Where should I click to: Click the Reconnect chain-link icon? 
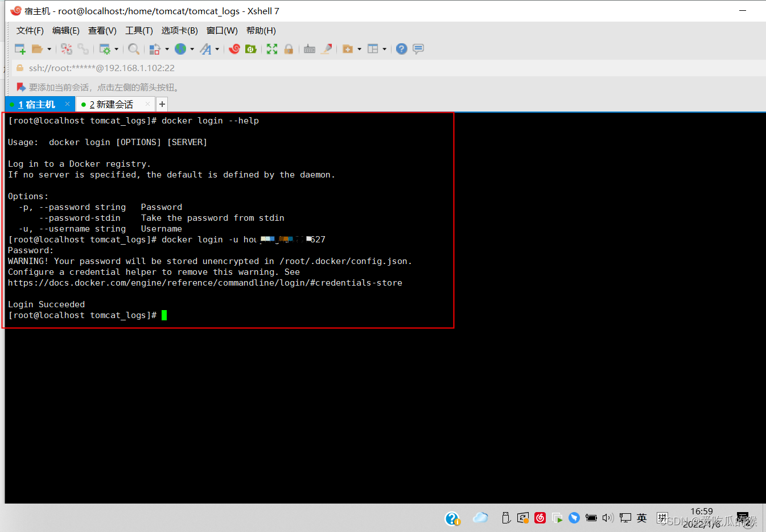(x=83, y=49)
